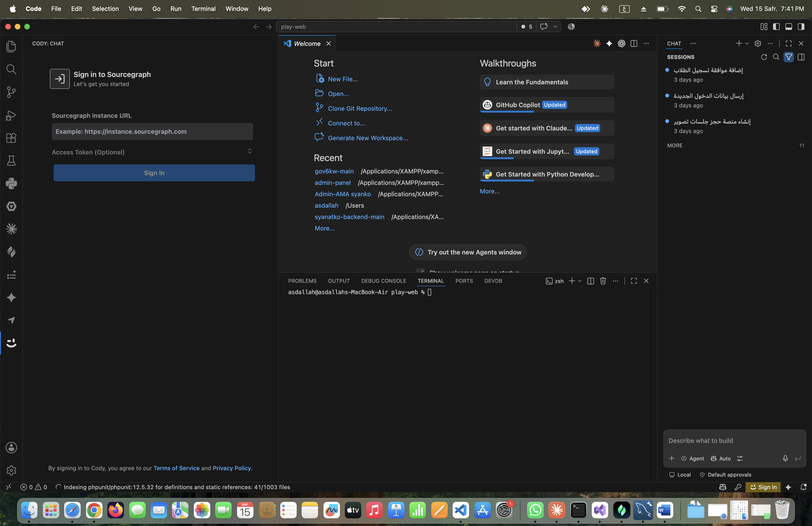Open the Search view in the activity bar
The image size is (812, 526).
pos(11,69)
